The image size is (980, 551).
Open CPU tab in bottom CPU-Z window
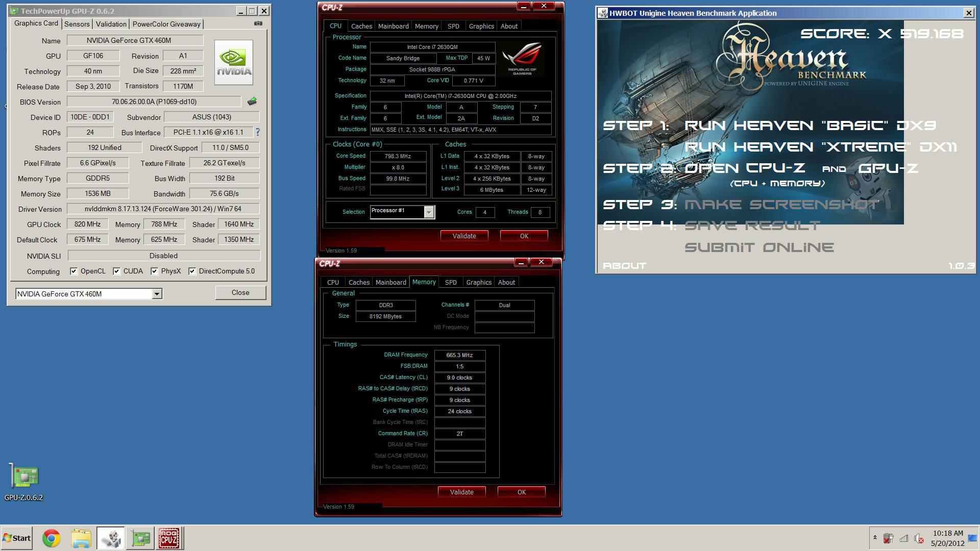[x=333, y=282]
